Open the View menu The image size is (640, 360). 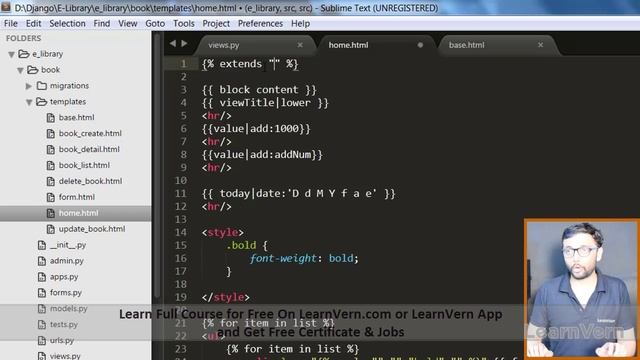tap(128, 24)
